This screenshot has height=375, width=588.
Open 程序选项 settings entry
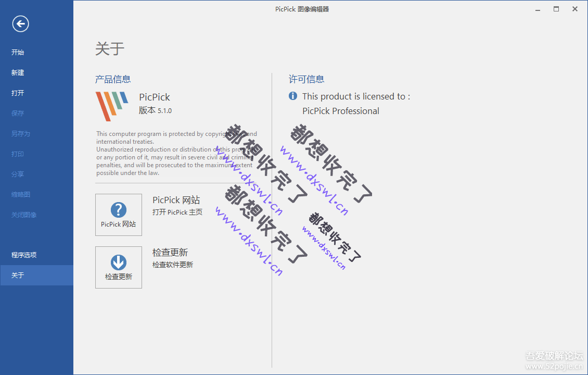[23, 255]
